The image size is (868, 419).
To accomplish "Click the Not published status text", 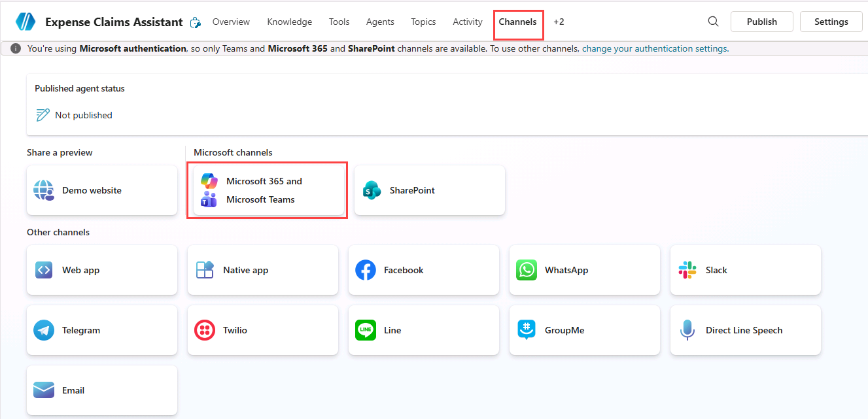I will coord(84,115).
